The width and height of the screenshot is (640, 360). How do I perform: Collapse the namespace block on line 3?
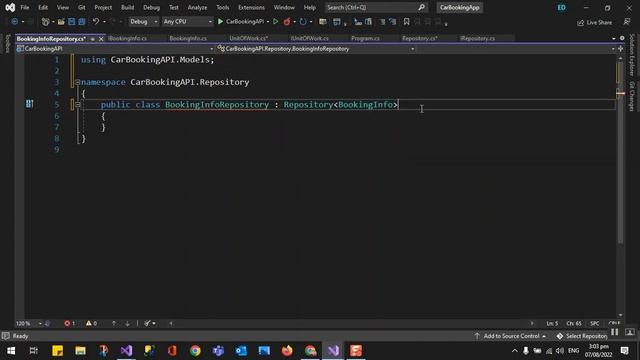(x=78, y=82)
